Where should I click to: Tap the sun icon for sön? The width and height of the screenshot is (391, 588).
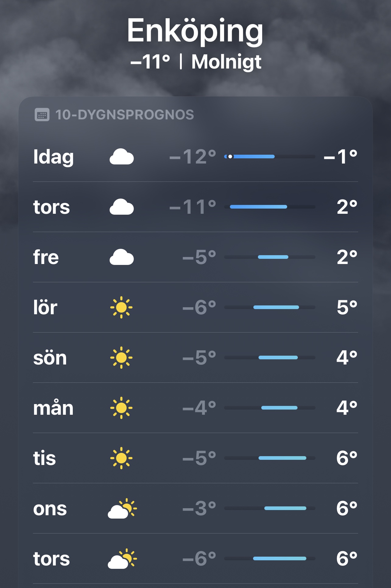pyautogui.click(x=121, y=357)
